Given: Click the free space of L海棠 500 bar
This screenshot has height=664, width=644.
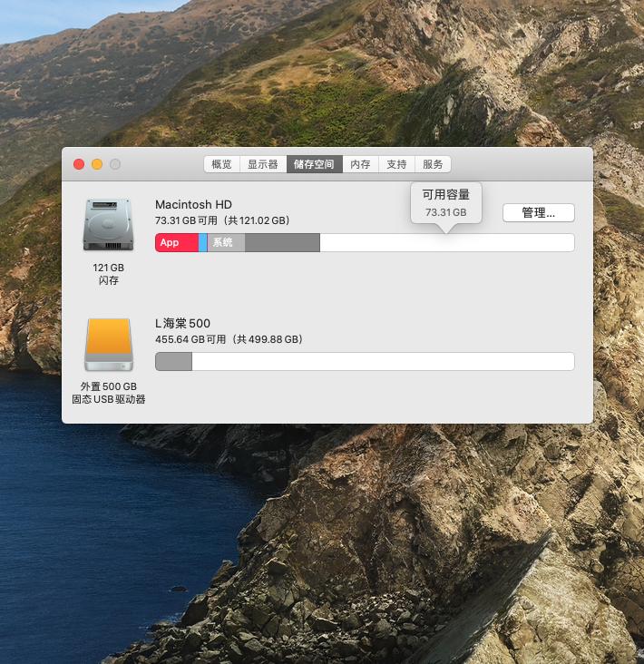Looking at the screenshot, I should pos(383,362).
